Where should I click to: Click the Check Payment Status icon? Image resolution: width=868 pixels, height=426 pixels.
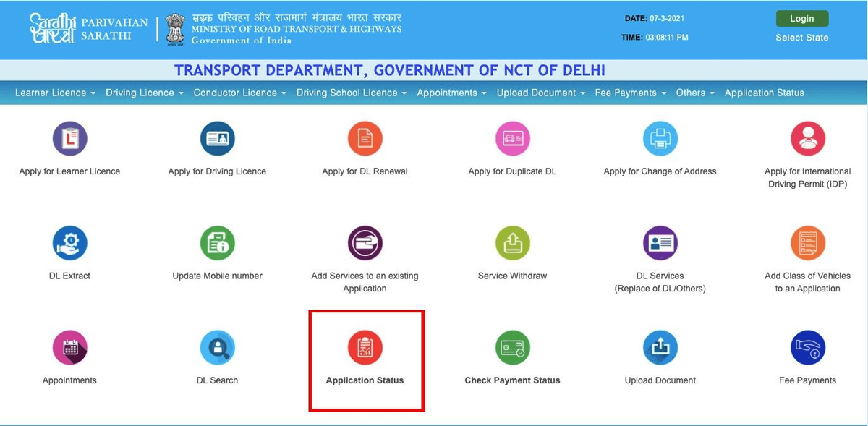point(512,347)
